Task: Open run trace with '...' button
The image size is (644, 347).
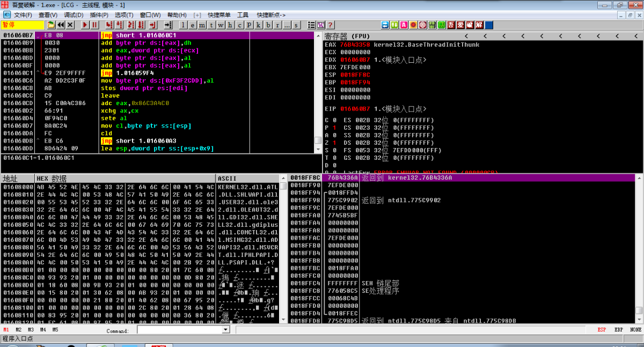Action: click(x=287, y=25)
